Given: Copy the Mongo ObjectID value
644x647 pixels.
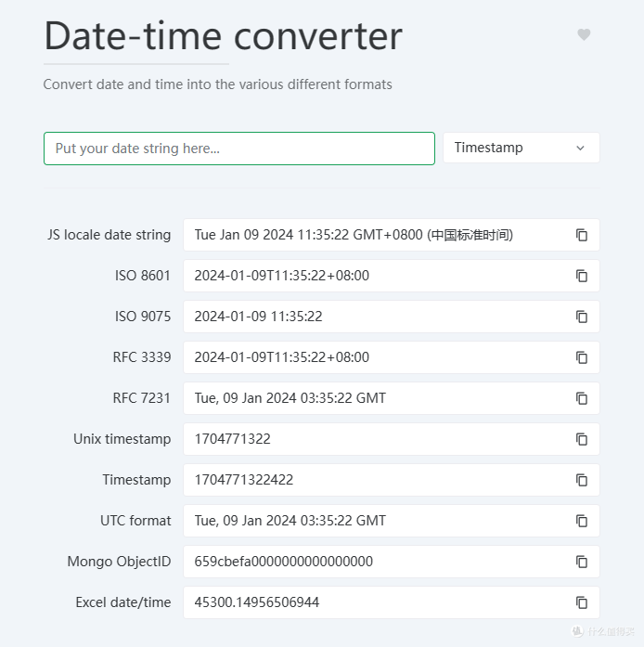Looking at the screenshot, I should 582,562.
